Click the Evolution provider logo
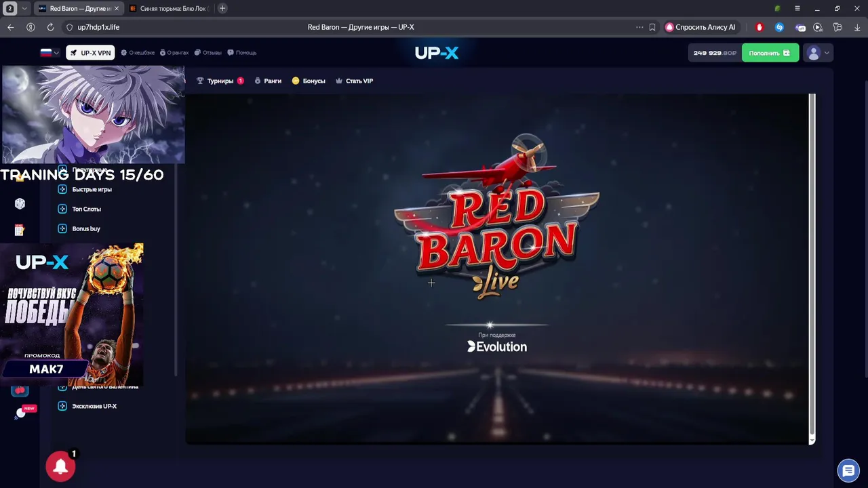This screenshot has width=868, height=488. click(x=497, y=346)
